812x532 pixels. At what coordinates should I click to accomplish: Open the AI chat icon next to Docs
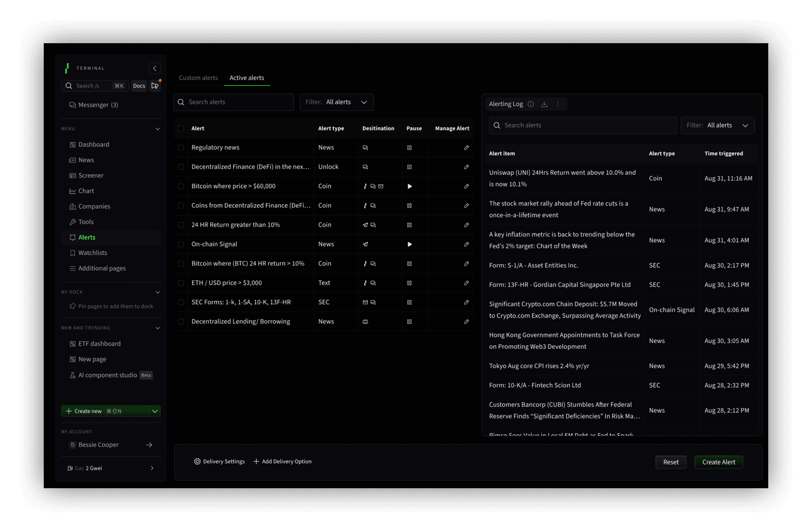pyautogui.click(x=155, y=86)
